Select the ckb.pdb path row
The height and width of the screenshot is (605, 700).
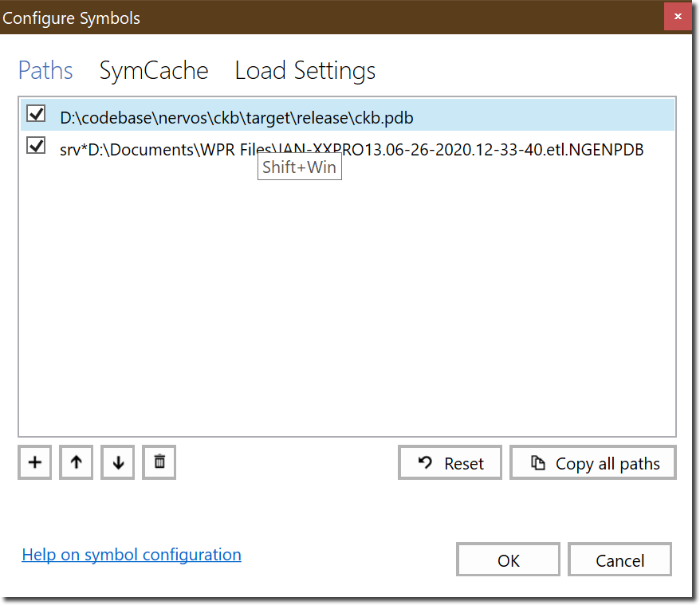point(236,117)
